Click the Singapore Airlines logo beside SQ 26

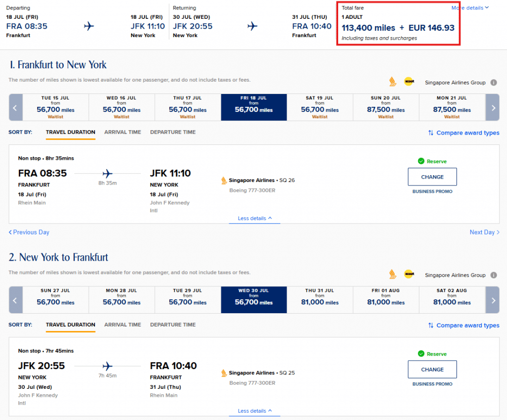[224, 181]
